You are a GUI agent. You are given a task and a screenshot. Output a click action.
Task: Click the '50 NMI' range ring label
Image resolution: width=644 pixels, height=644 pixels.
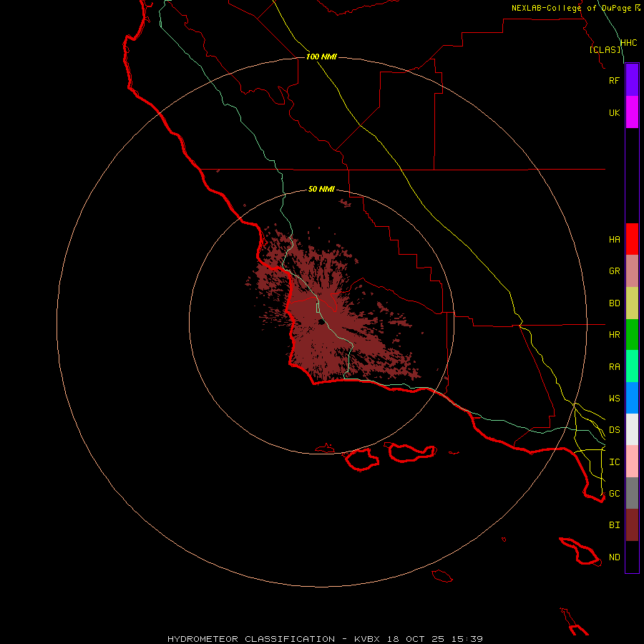(321, 189)
